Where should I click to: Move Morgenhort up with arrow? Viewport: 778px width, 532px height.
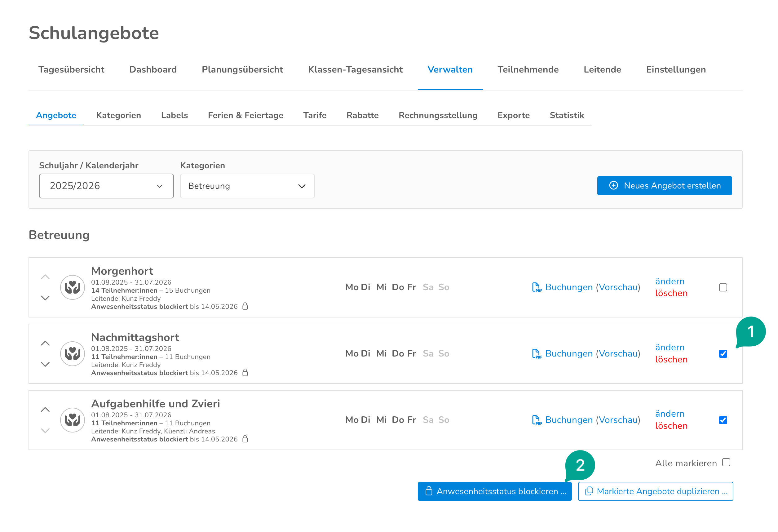pyautogui.click(x=45, y=277)
